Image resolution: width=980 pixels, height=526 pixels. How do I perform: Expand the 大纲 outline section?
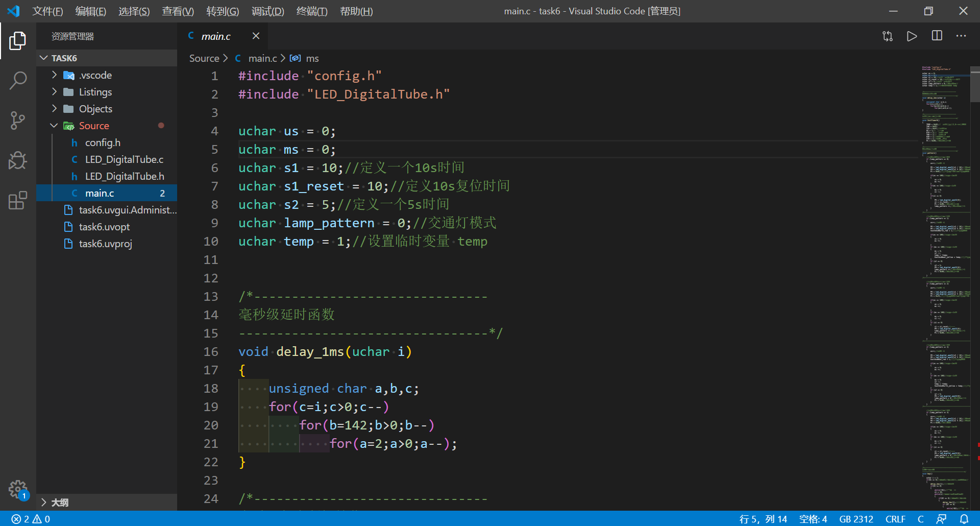tap(44, 503)
